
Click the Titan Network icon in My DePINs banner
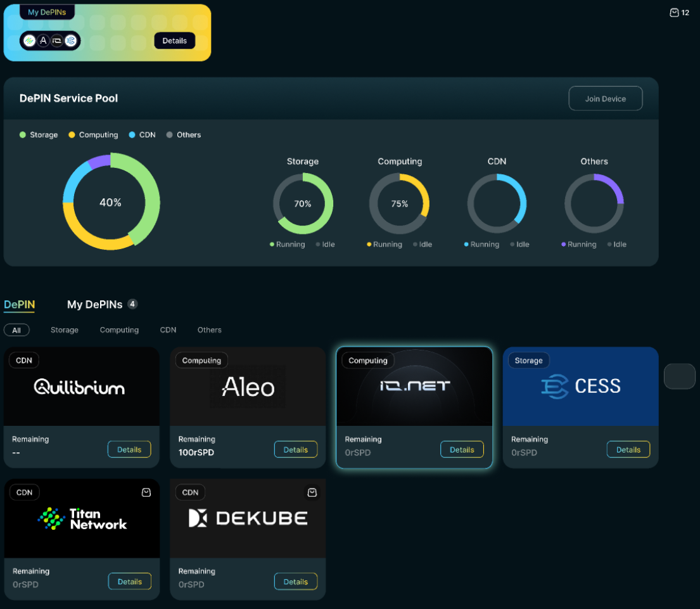point(29,41)
